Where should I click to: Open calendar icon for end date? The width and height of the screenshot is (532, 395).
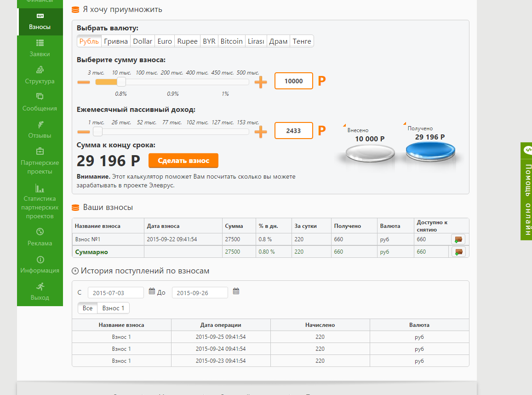coord(236,291)
